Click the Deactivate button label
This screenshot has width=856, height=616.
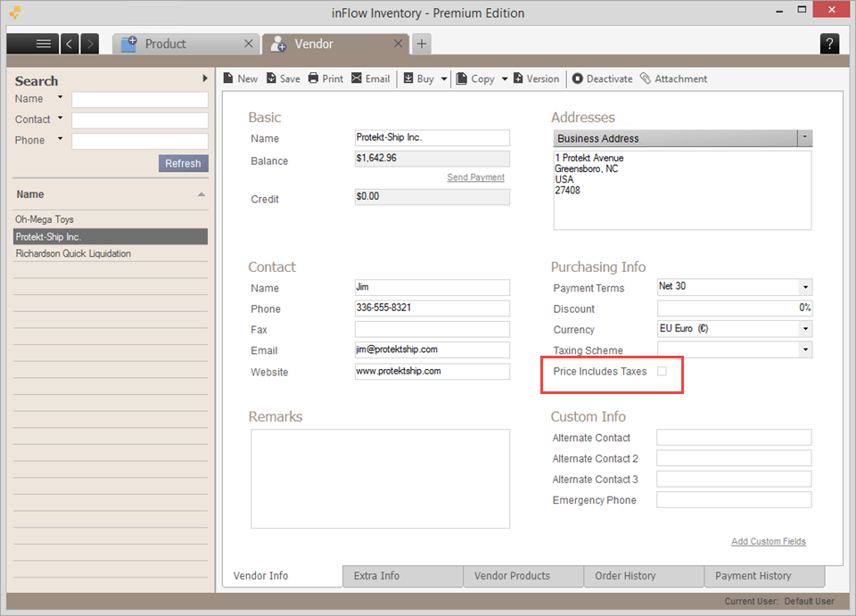coord(609,78)
